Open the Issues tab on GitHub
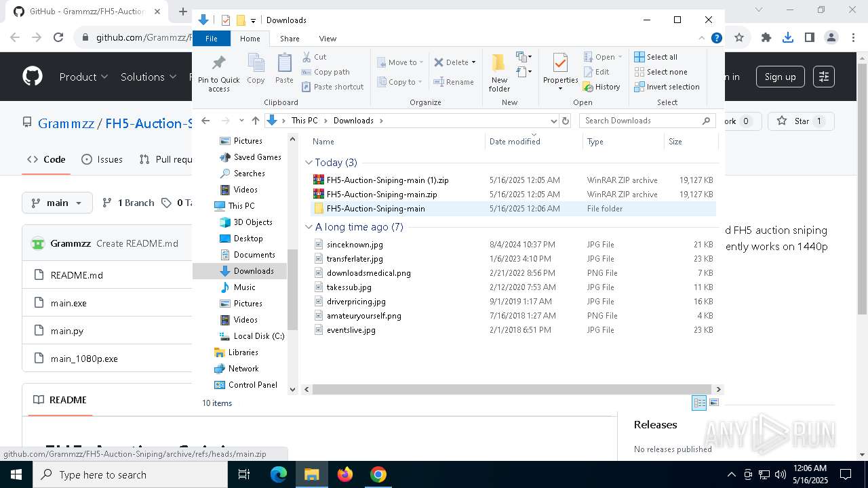868x488 pixels. 102,159
